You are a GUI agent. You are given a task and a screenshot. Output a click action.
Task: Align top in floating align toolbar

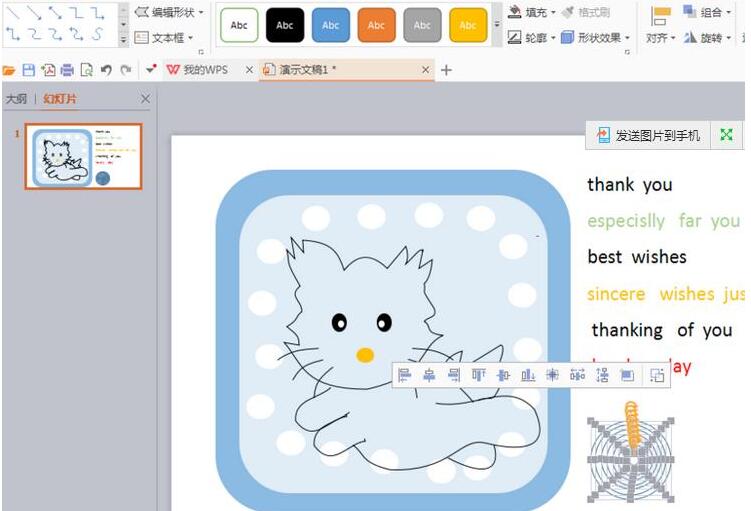pyautogui.click(x=478, y=375)
